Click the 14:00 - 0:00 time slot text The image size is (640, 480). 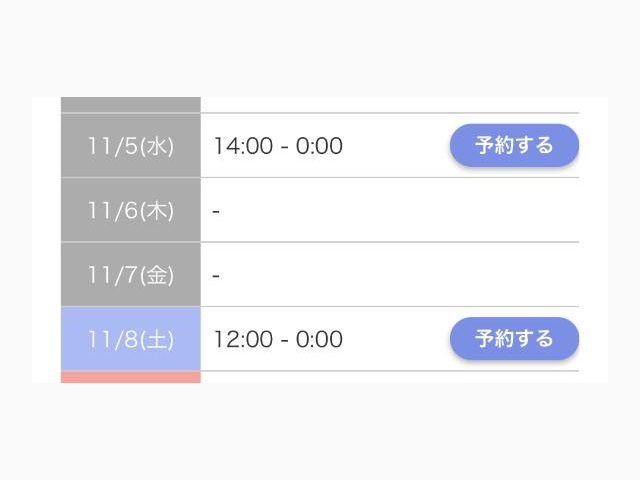tap(277, 146)
